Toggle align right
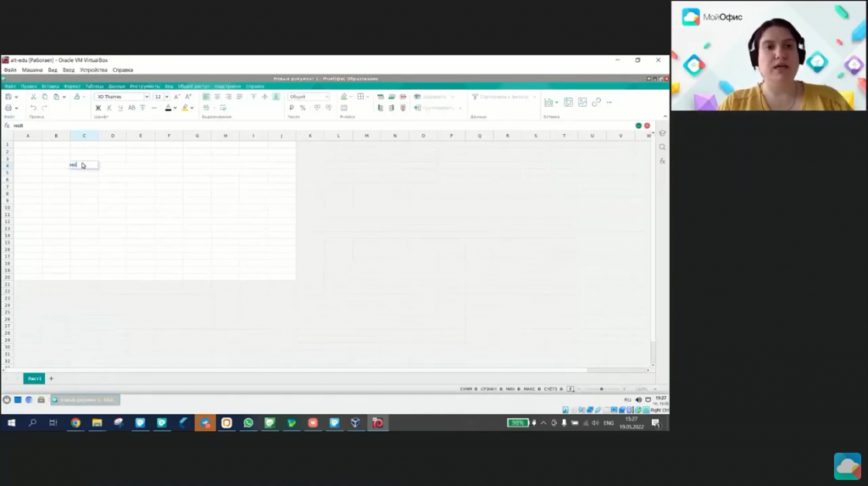 228,97
